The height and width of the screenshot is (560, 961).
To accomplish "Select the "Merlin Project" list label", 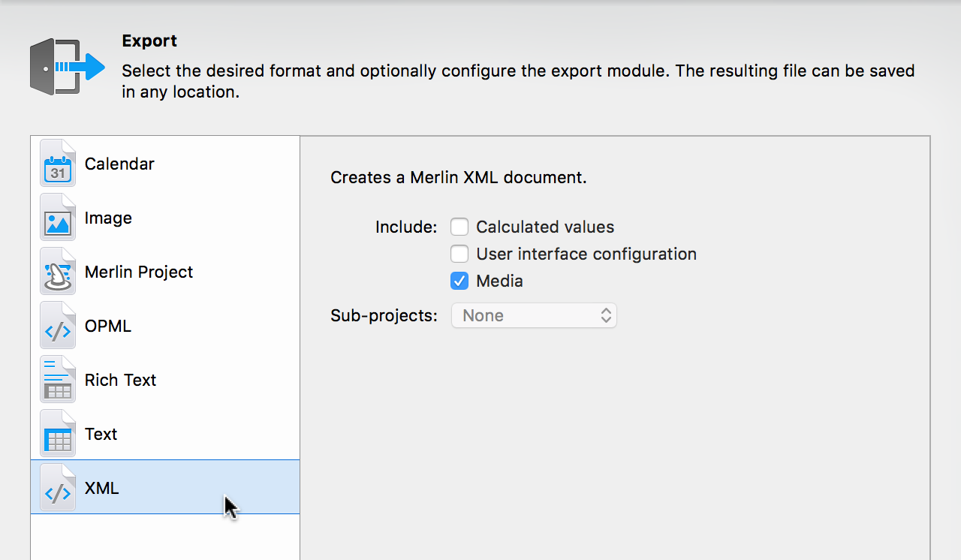I will click(139, 272).
